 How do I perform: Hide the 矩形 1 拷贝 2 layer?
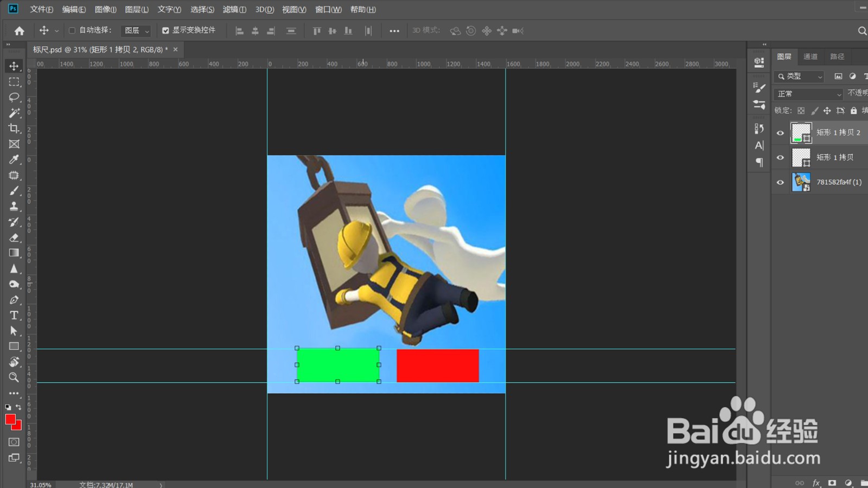(780, 133)
